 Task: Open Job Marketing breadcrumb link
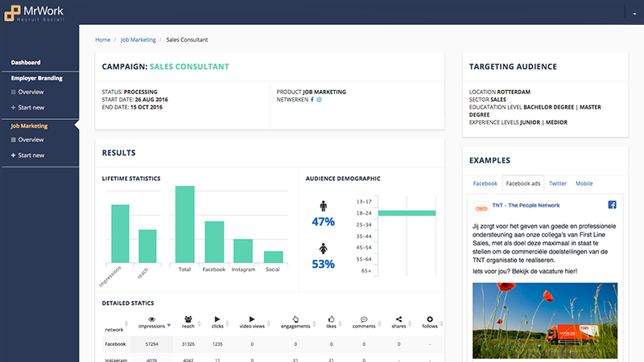click(x=138, y=39)
